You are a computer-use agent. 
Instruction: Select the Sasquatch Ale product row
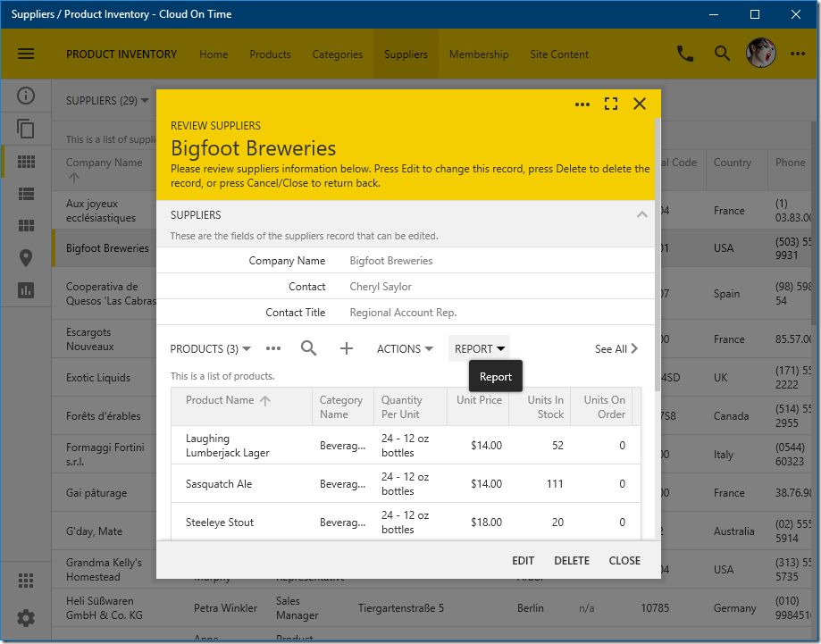[406, 484]
